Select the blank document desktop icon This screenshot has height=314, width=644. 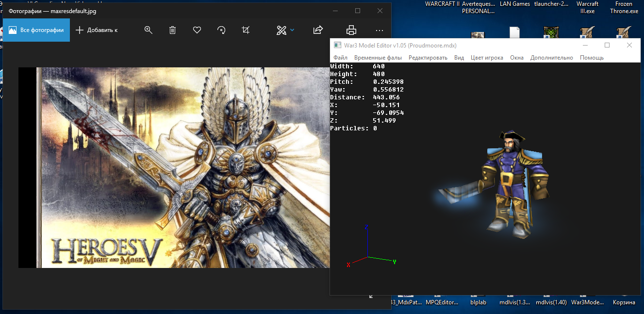pos(514,33)
